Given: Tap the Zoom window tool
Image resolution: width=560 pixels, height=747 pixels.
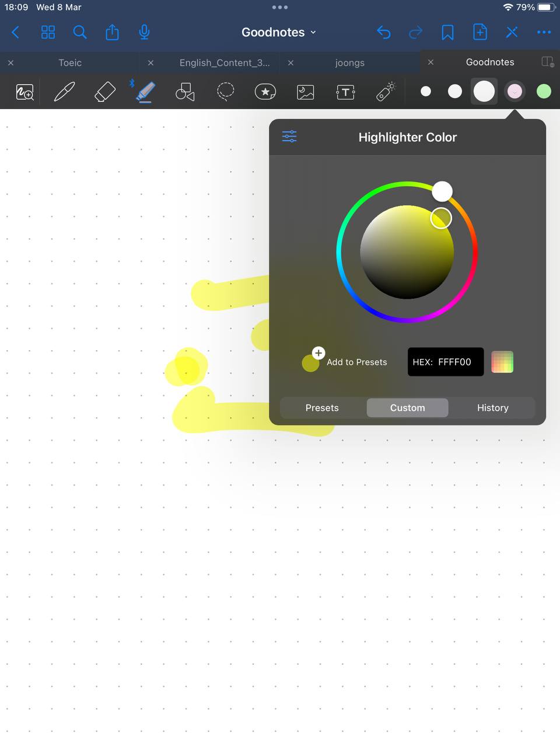Looking at the screenshot, I should [x=24, y=92].
